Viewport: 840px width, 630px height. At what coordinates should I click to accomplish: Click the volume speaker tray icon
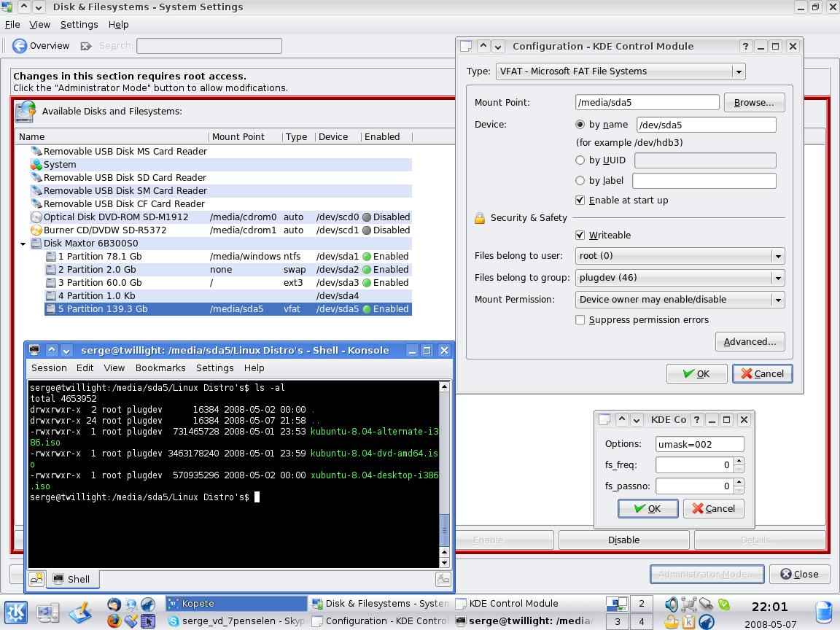(x=671, y=604)
